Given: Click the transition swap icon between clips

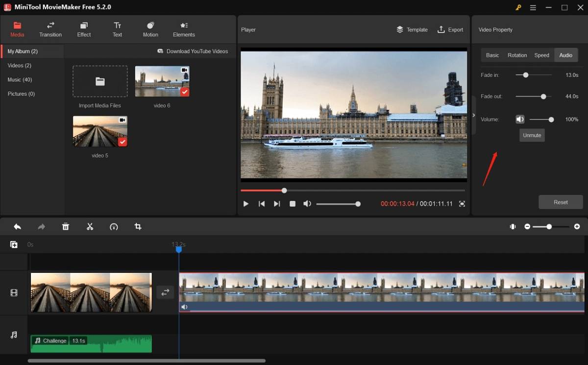Looking at the screenshot, I should (165, 292).
